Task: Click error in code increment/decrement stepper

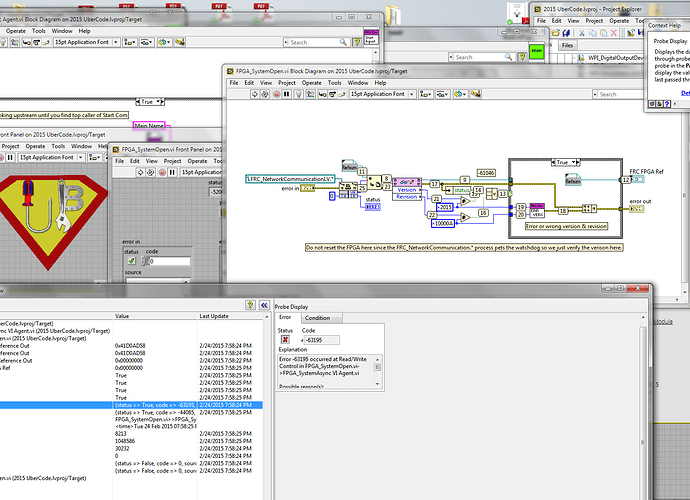Action: [x=144, y=261]
